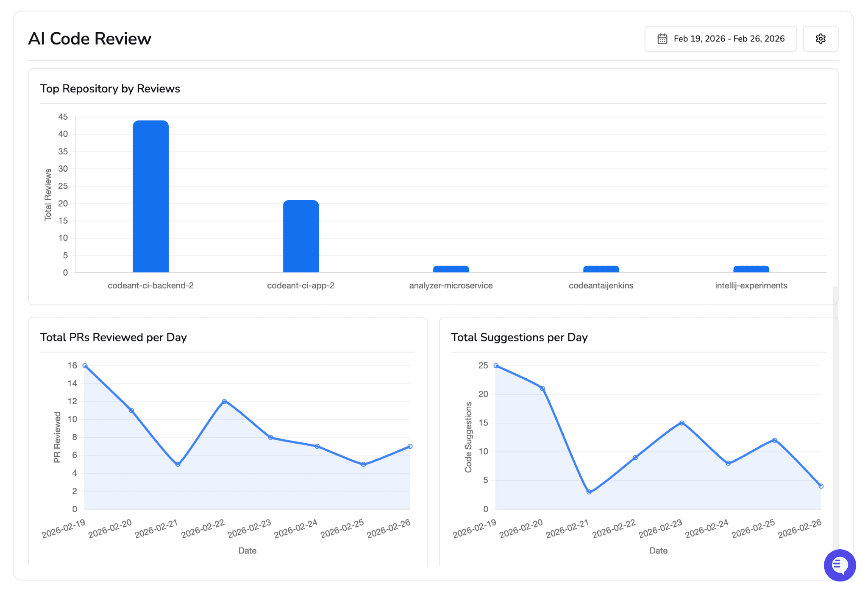Click the 2026-02-26 endpoint on PRs chart
The width and height of the screenshot is (868, 595).
coord(410,446)
